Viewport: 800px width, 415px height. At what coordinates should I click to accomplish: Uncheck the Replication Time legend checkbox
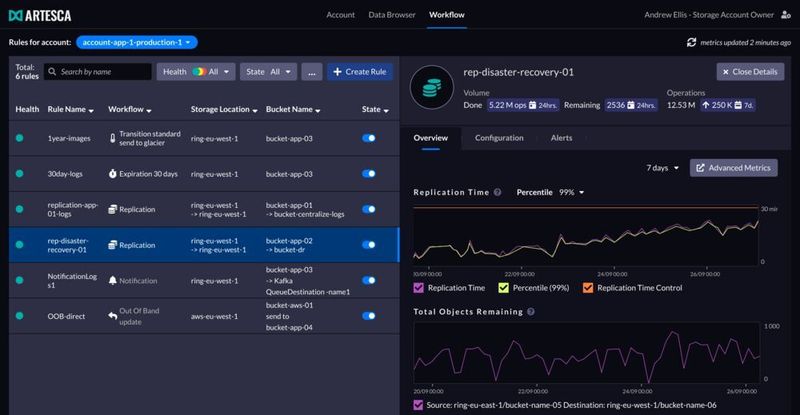pyautogui.click(x=420, y=288)
